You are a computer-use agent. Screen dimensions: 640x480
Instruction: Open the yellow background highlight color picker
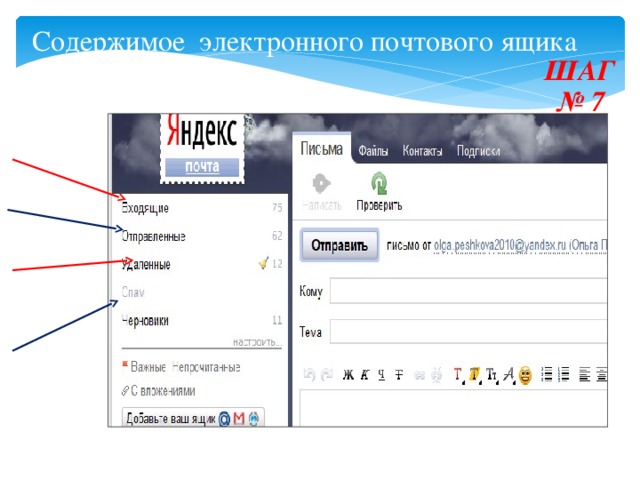[475, 375]
